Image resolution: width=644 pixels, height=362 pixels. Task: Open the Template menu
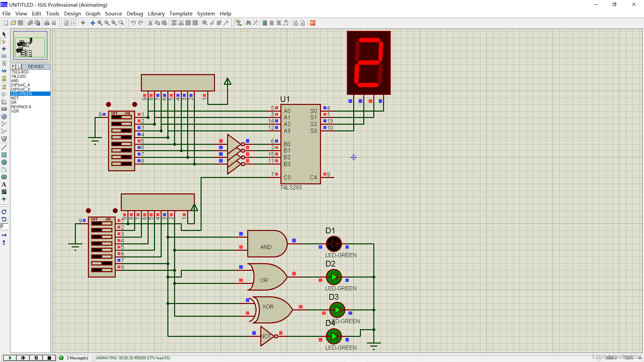click(x=181, y=13)
